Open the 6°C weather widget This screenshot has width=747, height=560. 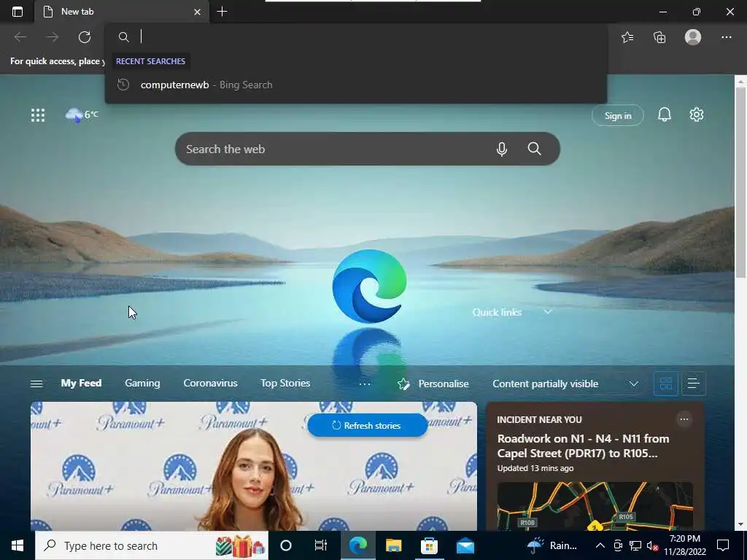click(x=82, y=114)
